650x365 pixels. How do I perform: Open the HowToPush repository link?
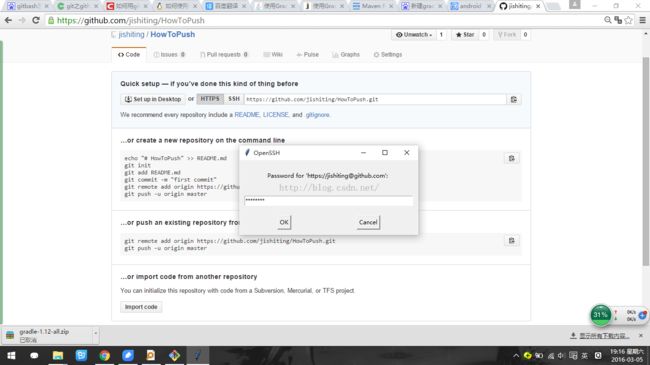coord(172,34)
